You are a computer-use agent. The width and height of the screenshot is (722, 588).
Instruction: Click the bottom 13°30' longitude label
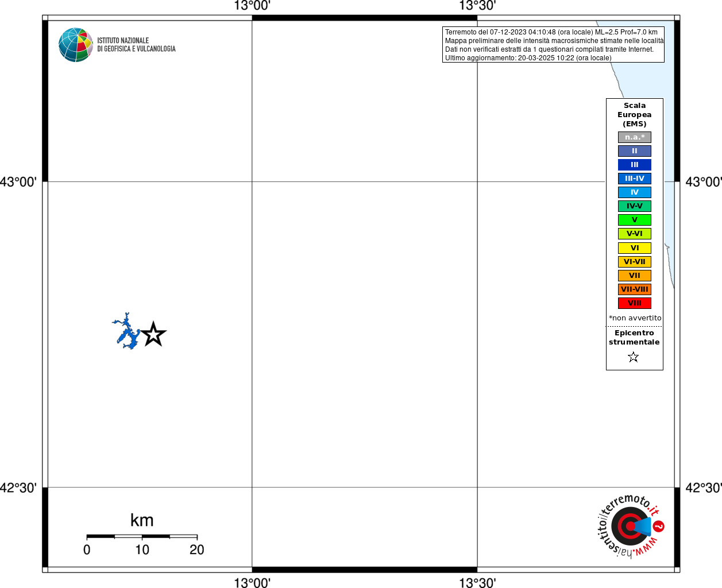coord(477,583)
